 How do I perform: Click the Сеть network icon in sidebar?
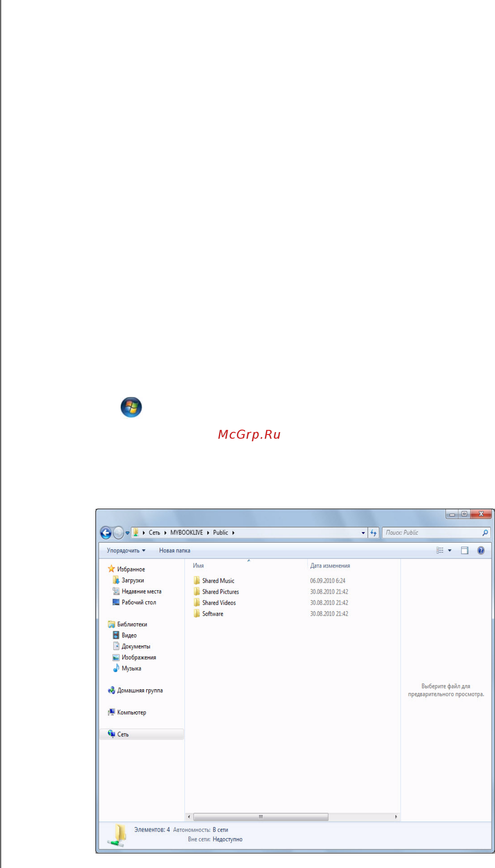click(x=111, y=734)
